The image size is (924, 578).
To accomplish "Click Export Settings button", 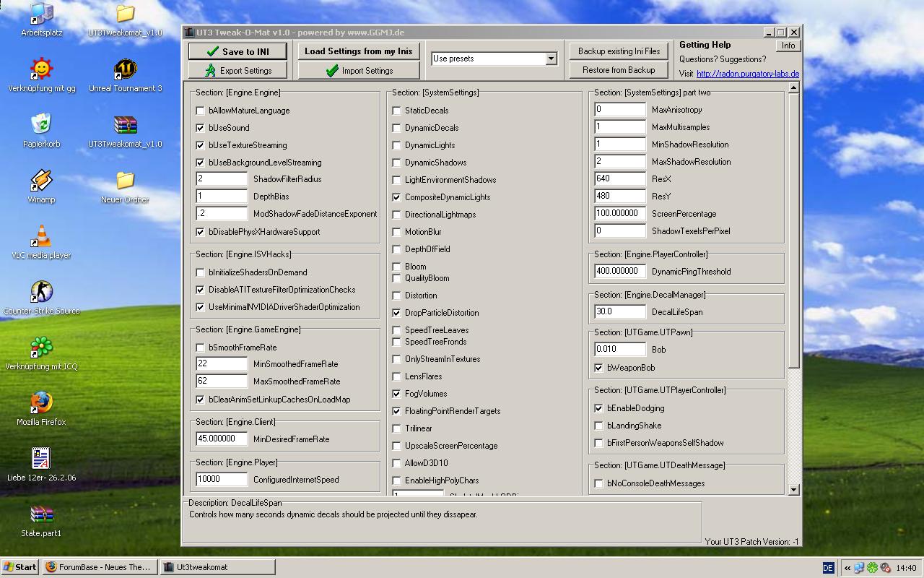I will click(x=238, y=70).
